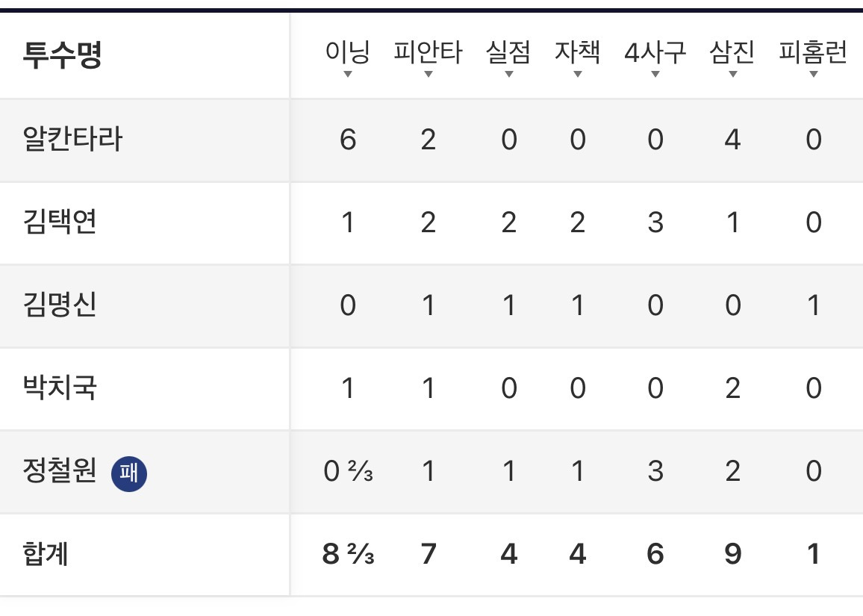Open pitcher 김택연 row
863x616 pixels.
(x=431, y=223)
